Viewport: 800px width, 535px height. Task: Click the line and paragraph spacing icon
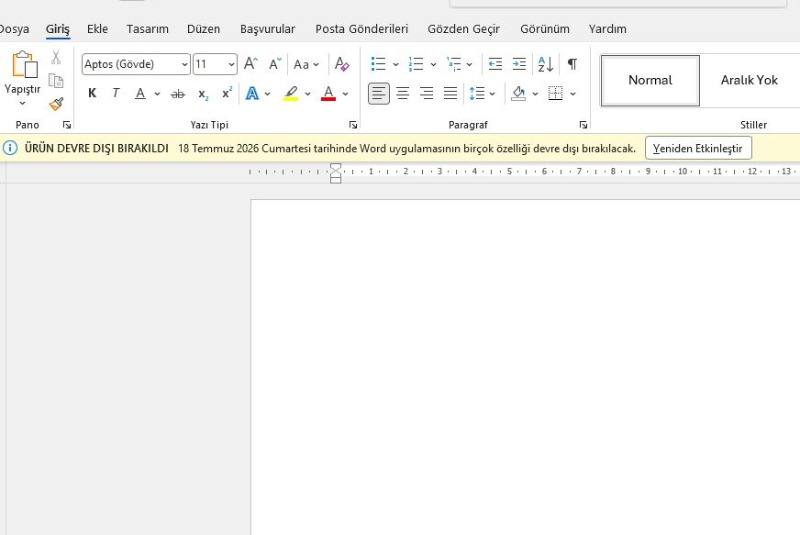pyautogui.click(x=477, y=93)
